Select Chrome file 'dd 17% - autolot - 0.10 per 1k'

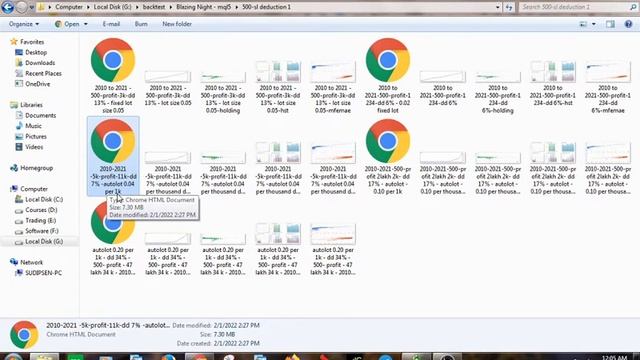388,156
